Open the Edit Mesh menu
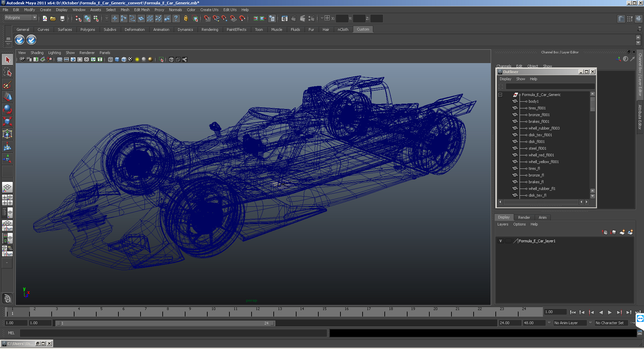 142,10
